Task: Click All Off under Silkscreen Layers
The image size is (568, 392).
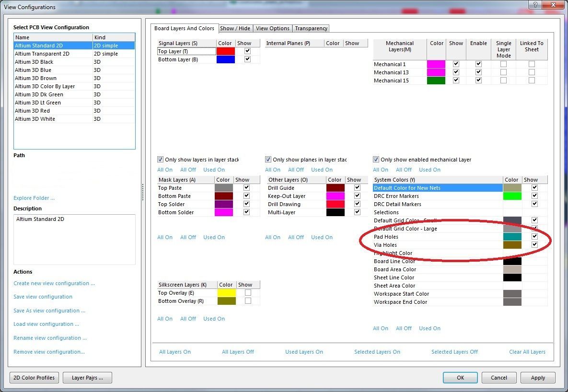Action: 188,319
